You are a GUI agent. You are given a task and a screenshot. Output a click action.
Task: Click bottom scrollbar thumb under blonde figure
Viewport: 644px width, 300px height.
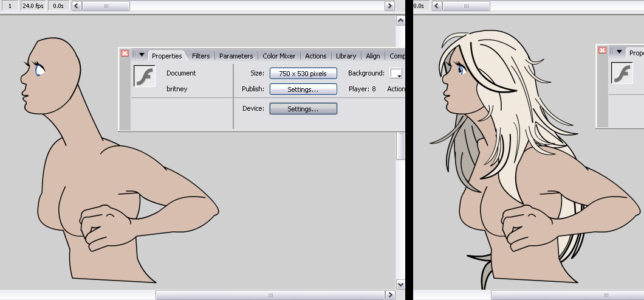tap(567, 295)
